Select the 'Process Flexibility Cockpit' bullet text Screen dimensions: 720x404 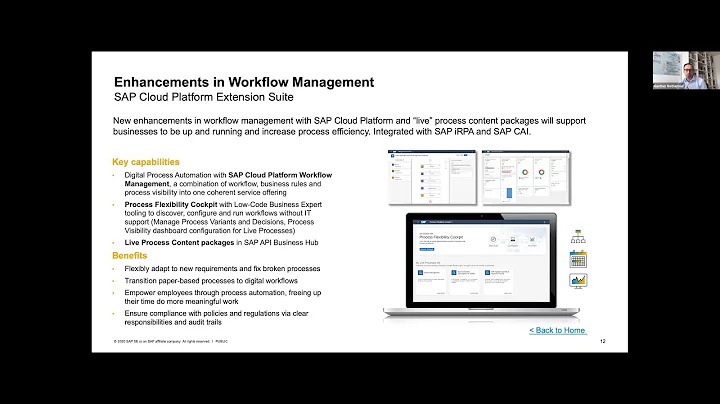tap(223, 218)
